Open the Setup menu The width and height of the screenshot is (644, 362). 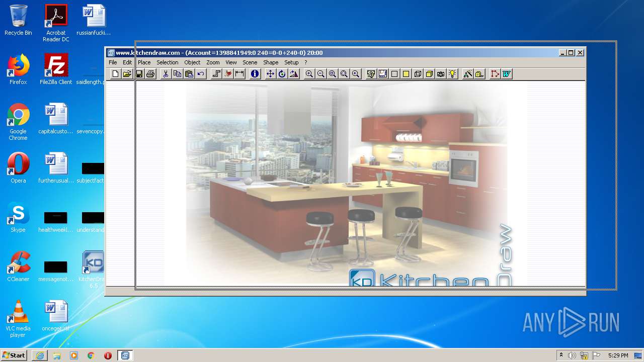coord(291,62)
